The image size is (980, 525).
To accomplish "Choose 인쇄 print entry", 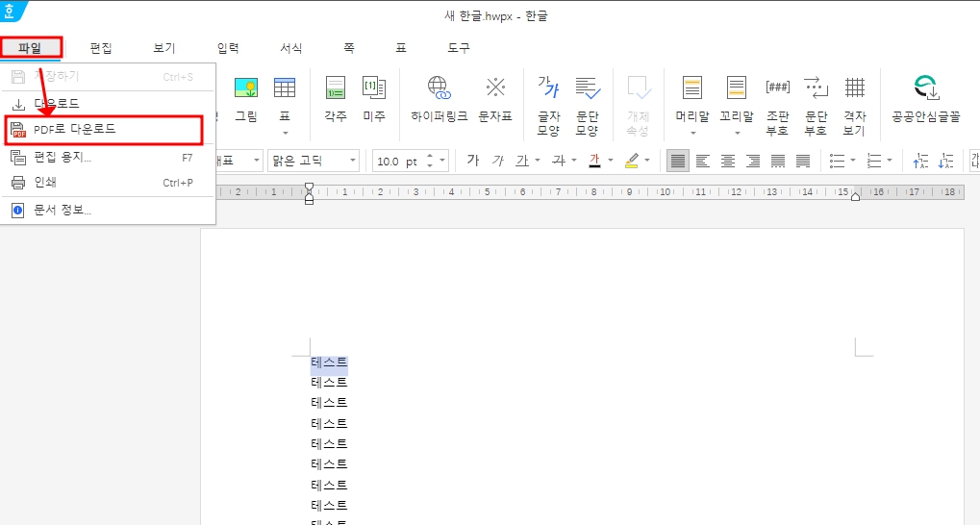I will (108, 183).
